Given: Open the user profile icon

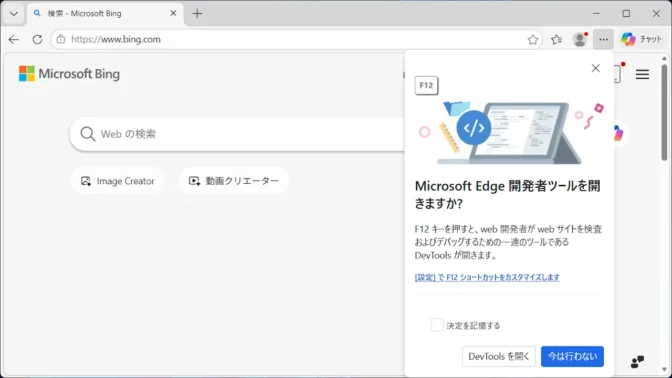Looking at the screenshot, I should 580,39.
